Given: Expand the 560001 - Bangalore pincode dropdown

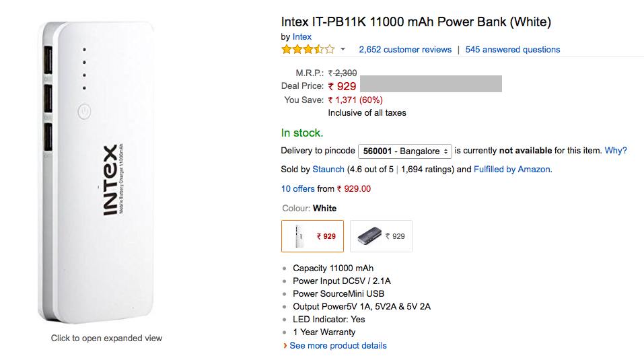Looking at the screenshot, I should click(404, 151).
